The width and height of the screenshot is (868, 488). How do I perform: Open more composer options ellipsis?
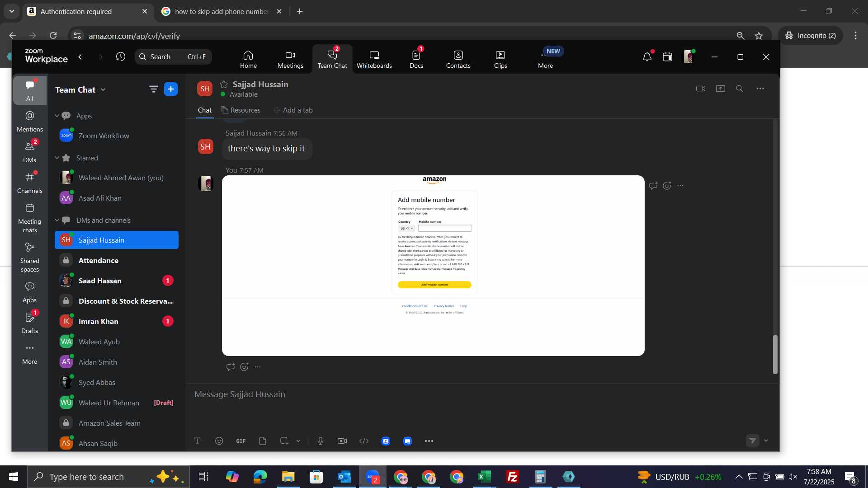[x=429, y=441]
